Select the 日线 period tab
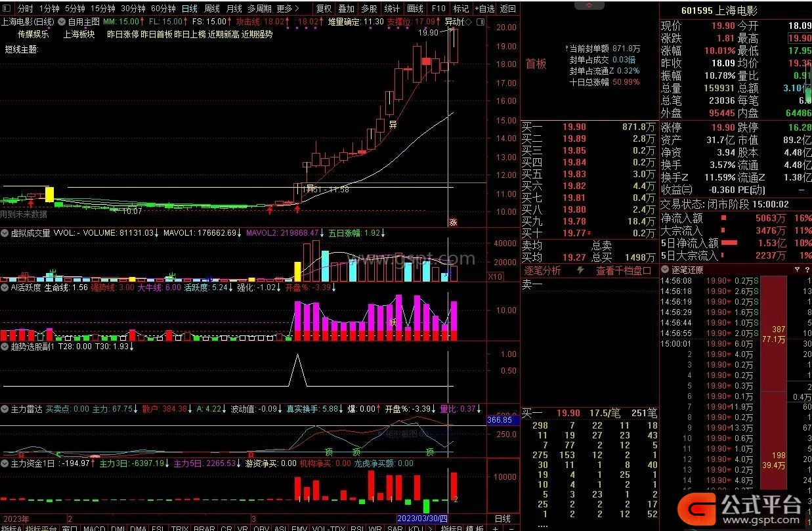Screen dimensions: 812x531 click(189, 9)
